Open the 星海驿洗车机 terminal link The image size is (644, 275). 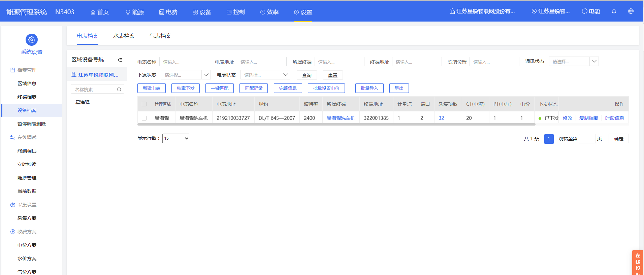click(x=341, y=118)
